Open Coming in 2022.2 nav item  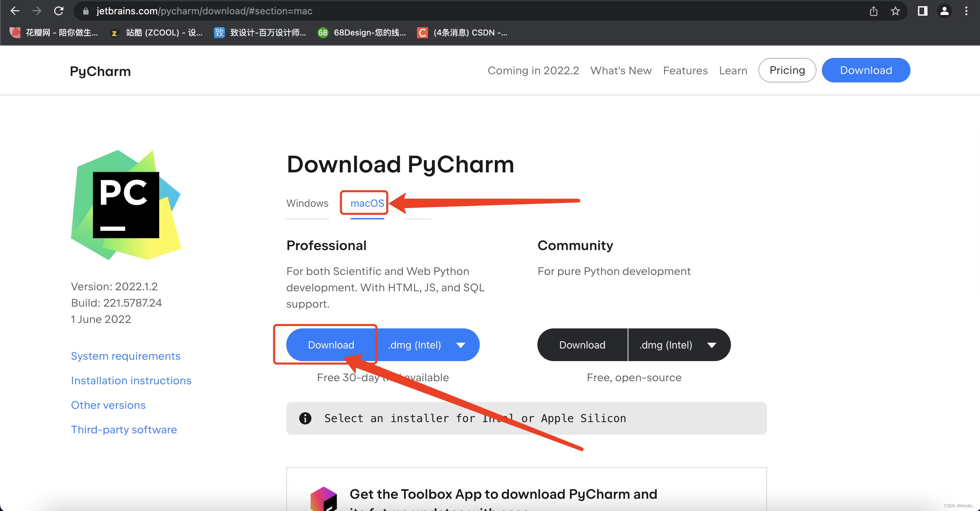(x=533, y=70)
